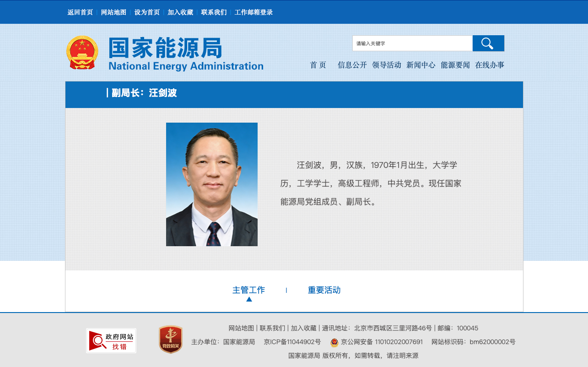Open footer 联系我们 link

pos(272,328)
